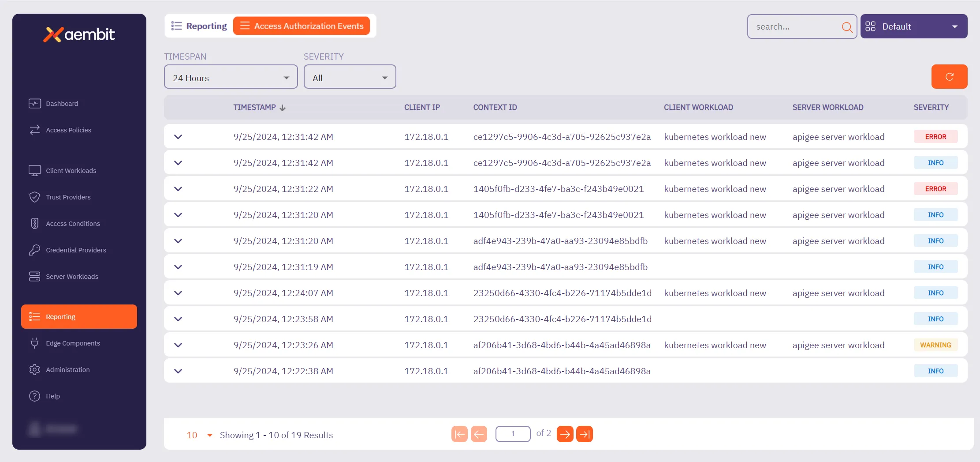Viewport: 980px width, 462px height.
Task: Click the Client Workload column header
Action: pyautogui.click(x=698, y=107)
